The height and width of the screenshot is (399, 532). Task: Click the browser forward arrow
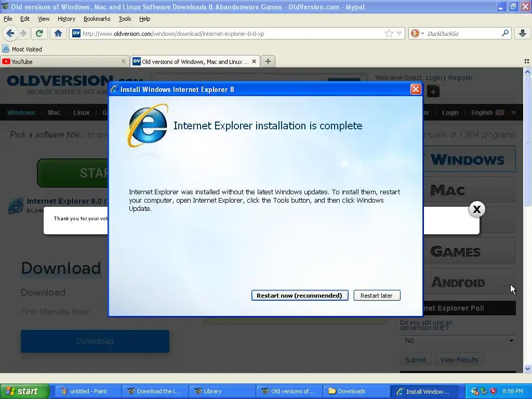click(x=23, y=33)
